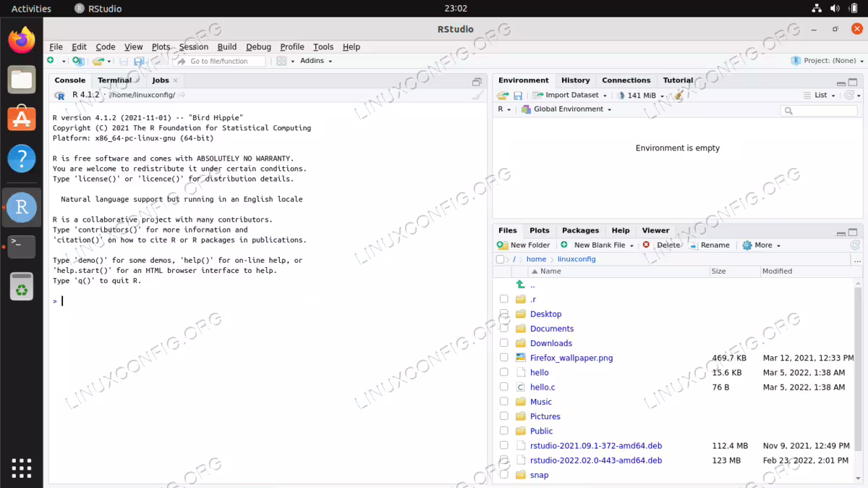Open Ubuntu Software from the dock
The width and height of the screenshot is (868, 488).
point(22,118)
